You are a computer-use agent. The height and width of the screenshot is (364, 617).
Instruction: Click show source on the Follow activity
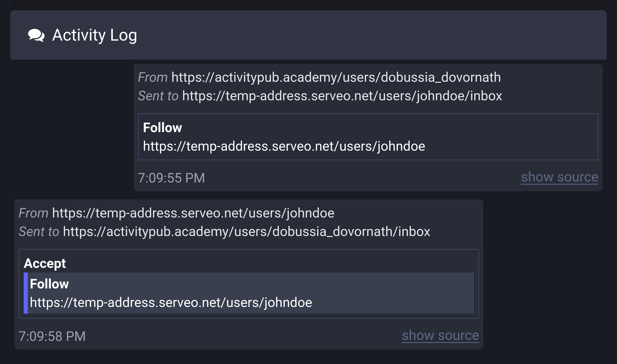pyautogui.click(x=559, y=177)
